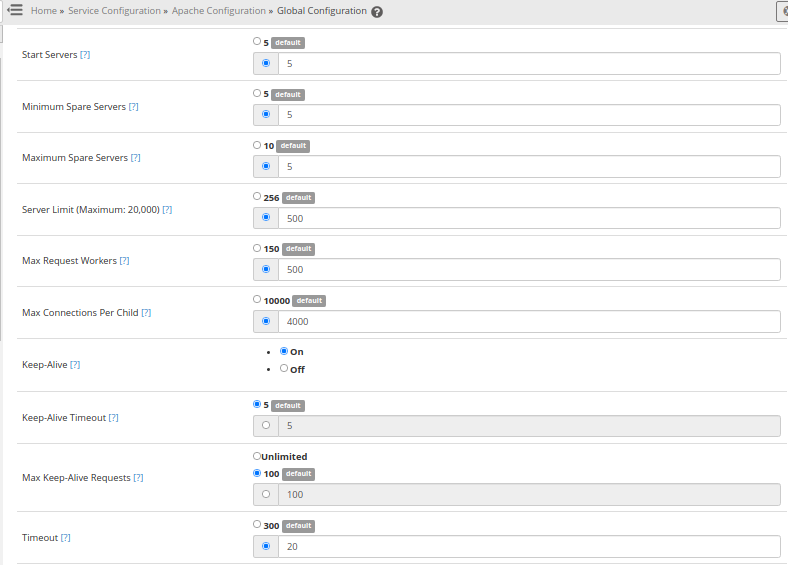This screenshot has height=565, width=788.
Task: Click the disabled Keep-Alive Timeout field
Action: tap(529, 426)
